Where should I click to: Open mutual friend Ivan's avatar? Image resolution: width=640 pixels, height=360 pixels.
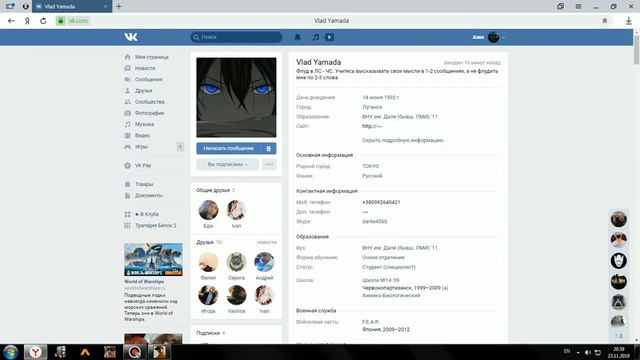tap(236, 210)
